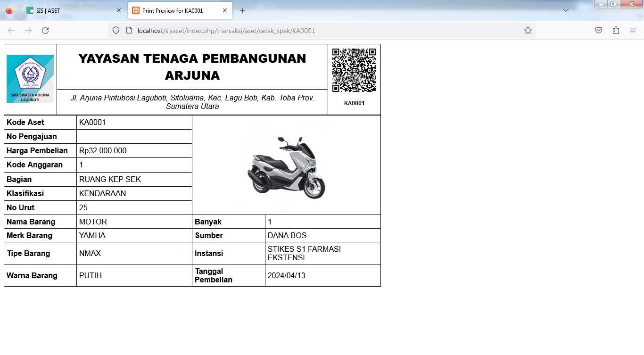Click the Merk Barang label
Viewport: 644px width, 355px height.
30,236
